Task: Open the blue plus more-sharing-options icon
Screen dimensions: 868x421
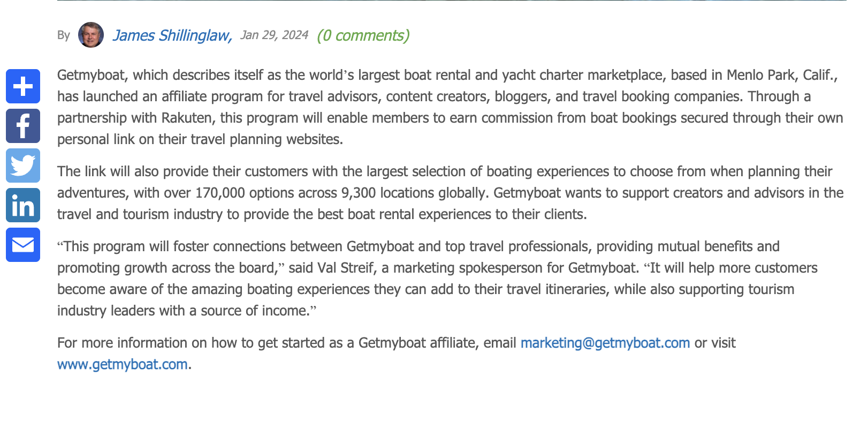Action: point(23,86)
